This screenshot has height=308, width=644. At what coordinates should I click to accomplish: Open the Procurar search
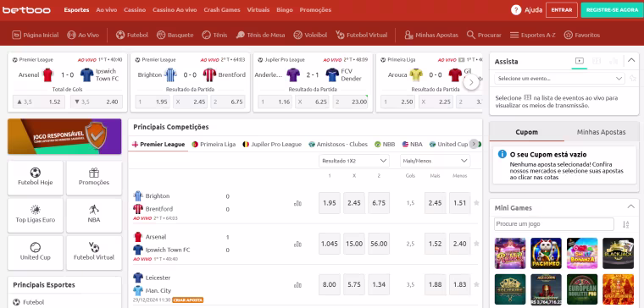click(484, 35)
